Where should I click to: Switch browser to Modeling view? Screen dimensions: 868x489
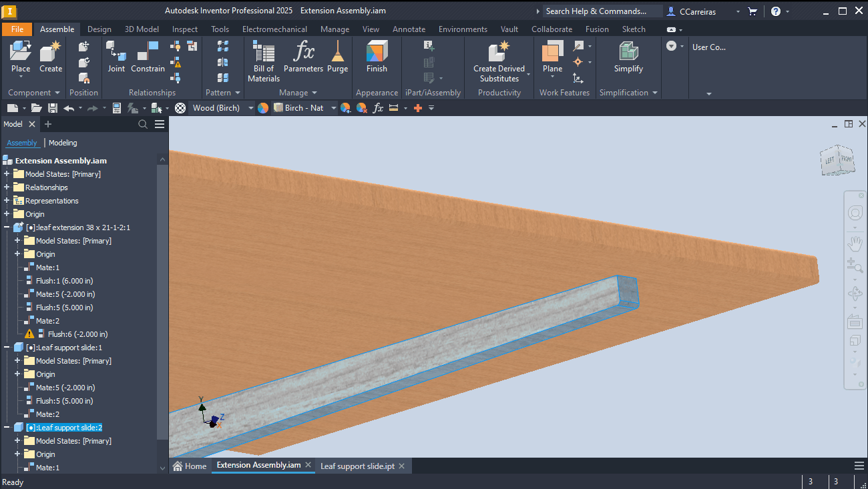click(63, 143)
